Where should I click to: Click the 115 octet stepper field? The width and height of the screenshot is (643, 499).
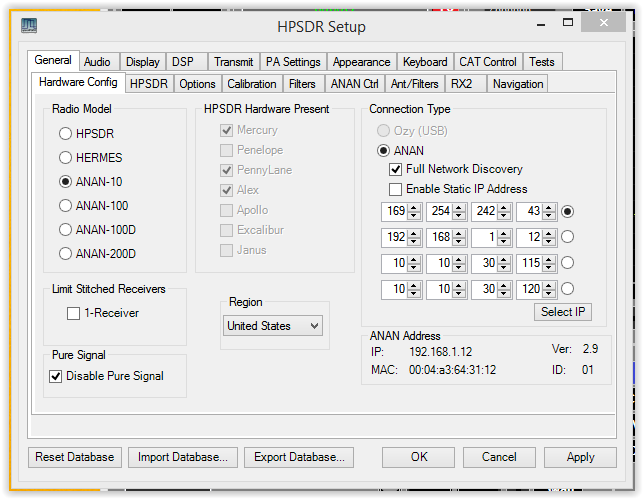pos(536,263)
